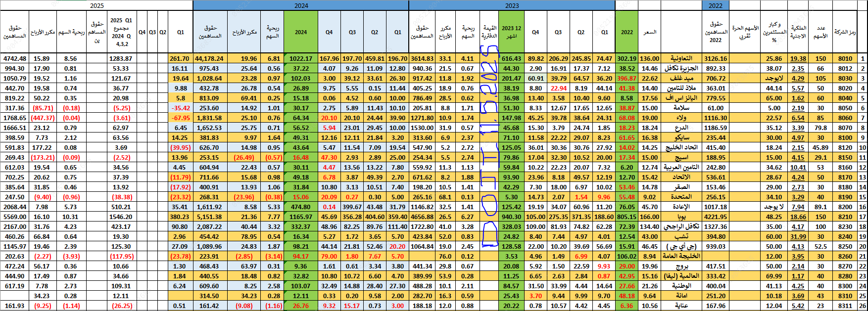
Task: Click the التامين العربية company cell
Action: pos(681,167)
